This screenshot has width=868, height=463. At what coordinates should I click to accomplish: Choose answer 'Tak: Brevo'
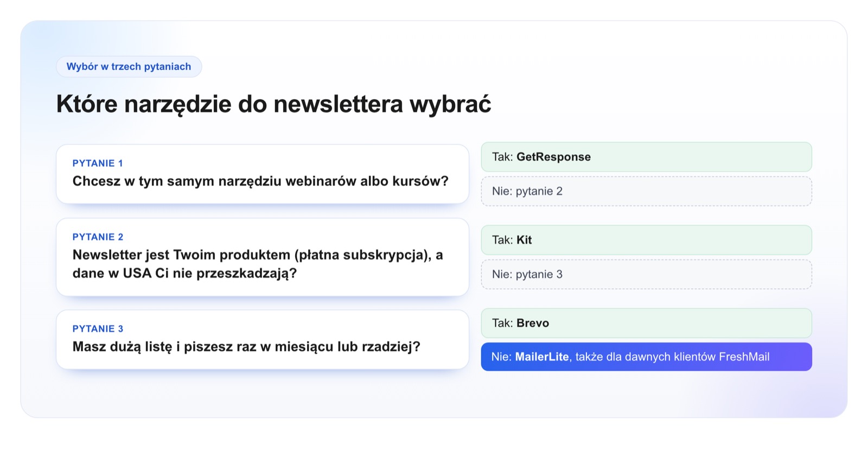pos(646,323)
